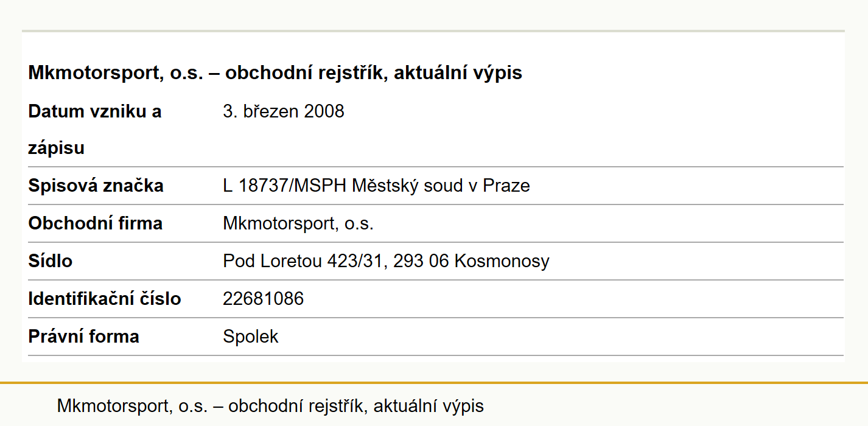This screenshot has height=426, width=868.
Task: Select the Identifikační číslo label
Action: click(x=105, y=299)
